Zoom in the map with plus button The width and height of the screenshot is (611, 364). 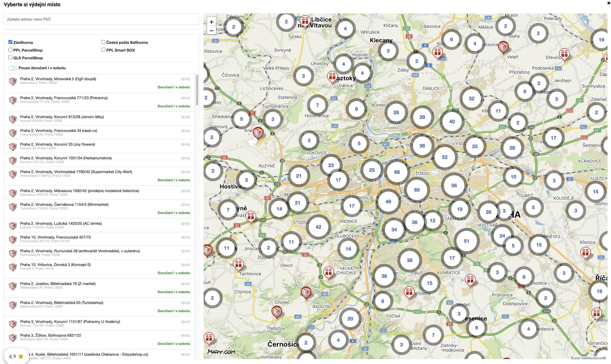(211, 22)
